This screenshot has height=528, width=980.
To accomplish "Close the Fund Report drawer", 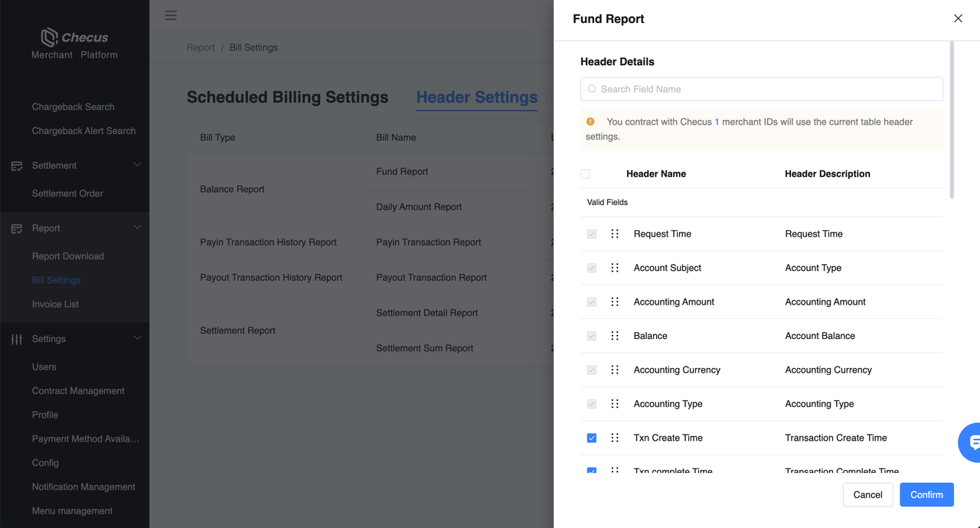I will (x=958, y=18).
